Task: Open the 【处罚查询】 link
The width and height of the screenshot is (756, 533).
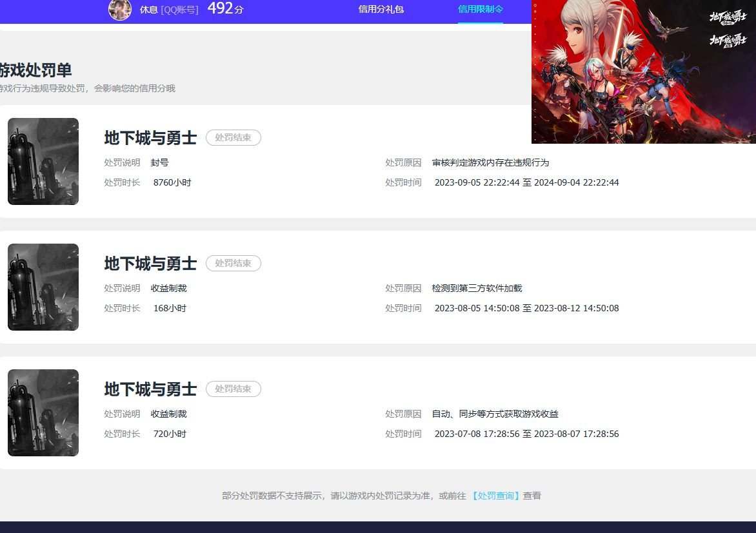Action: click(495, 496)
